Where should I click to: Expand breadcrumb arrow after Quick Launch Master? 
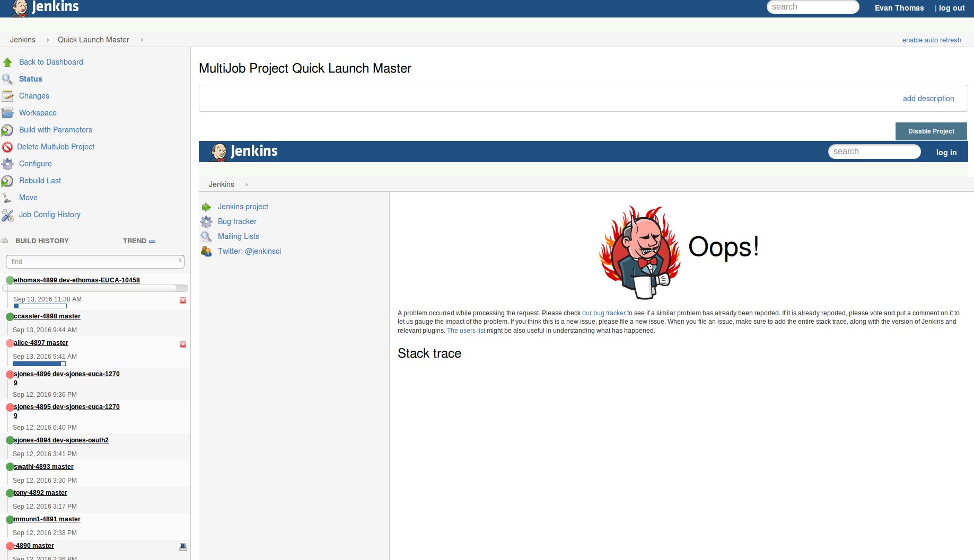[142, 40]
